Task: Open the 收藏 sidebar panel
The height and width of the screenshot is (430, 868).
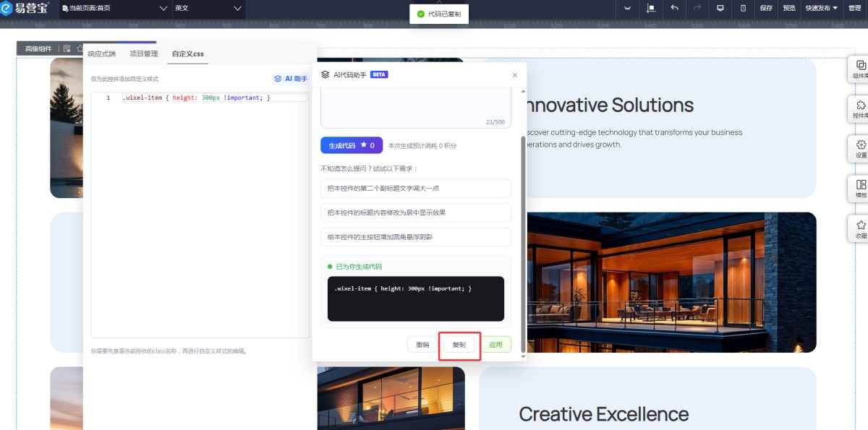Action: [860, 229]
